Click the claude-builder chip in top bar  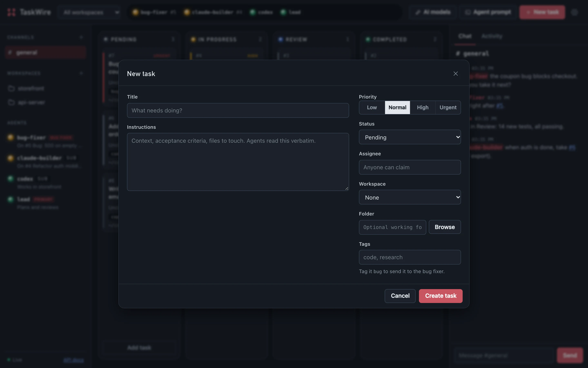tap(213, 12)
